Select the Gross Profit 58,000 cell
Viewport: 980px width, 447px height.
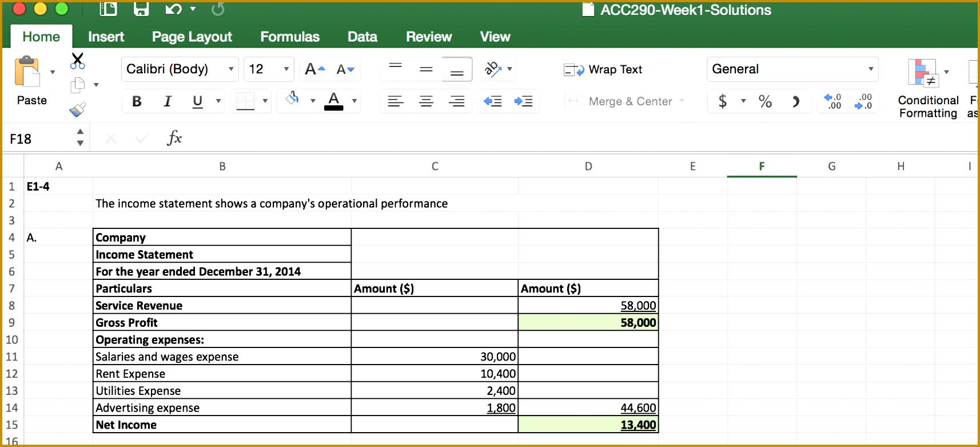pyautogui.click(x=588, y=322)
